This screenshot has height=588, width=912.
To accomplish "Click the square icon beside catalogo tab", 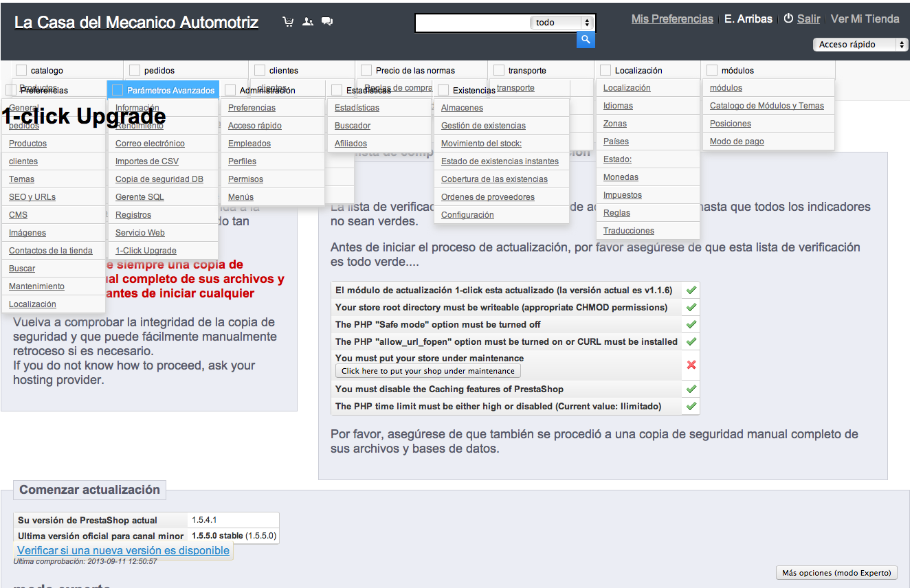I will [x=21, y=70].
